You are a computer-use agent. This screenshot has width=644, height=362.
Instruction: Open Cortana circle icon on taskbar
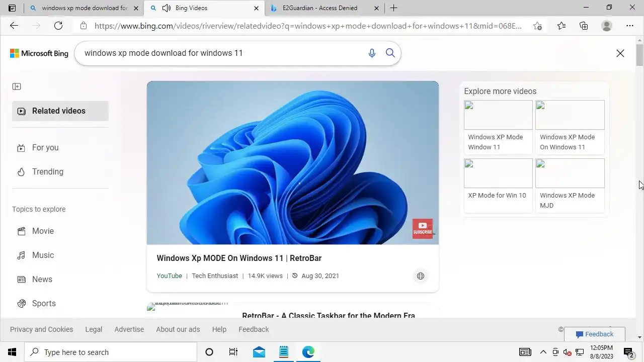coord(209,352)
